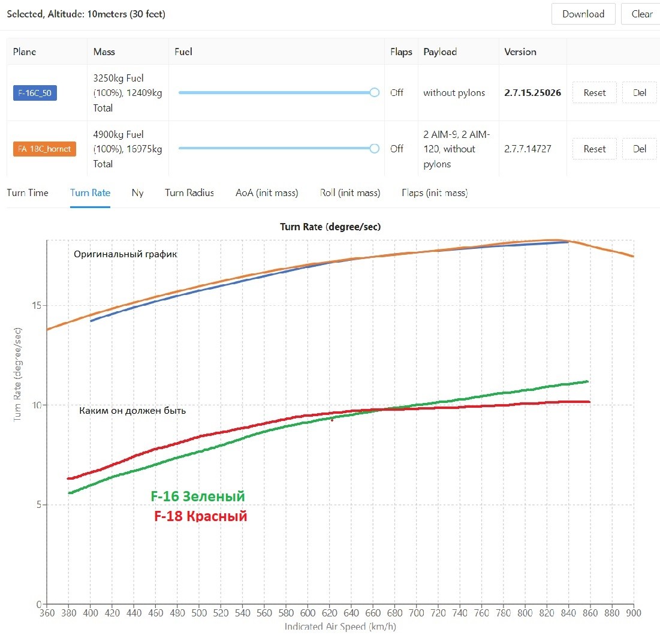Delete the FA-18C_hornet row
660x644 pixels.
tap(640, 149)
